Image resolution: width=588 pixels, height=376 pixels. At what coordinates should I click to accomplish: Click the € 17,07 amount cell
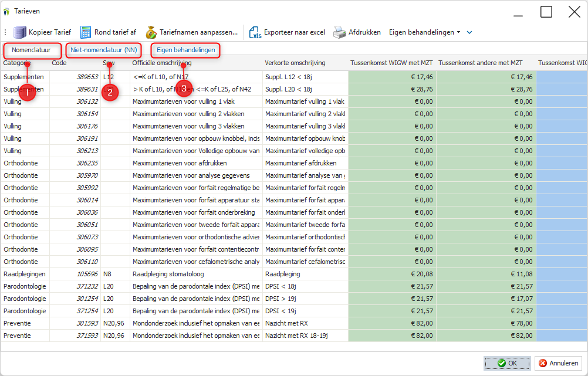click(486, 299)
